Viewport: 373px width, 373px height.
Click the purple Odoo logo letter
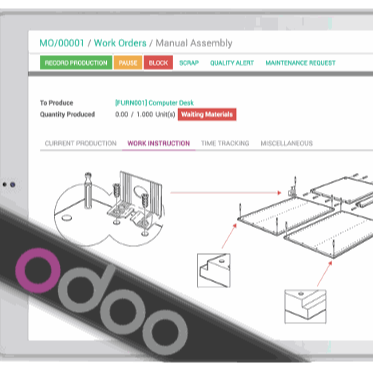point(38,270)
